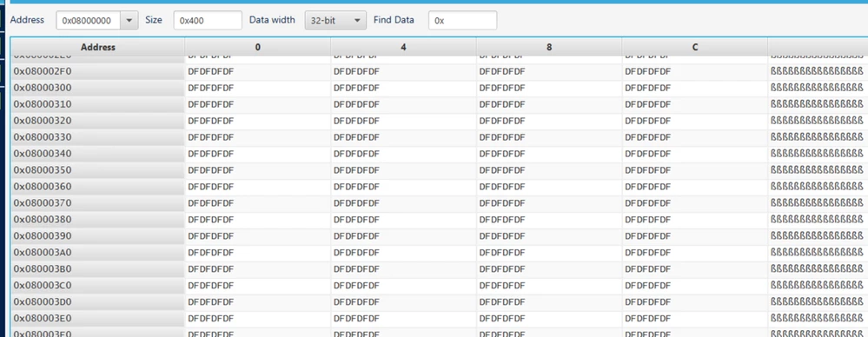Select address row 0x080002F0
868x337 pixels.
click(x=98, y=71)
